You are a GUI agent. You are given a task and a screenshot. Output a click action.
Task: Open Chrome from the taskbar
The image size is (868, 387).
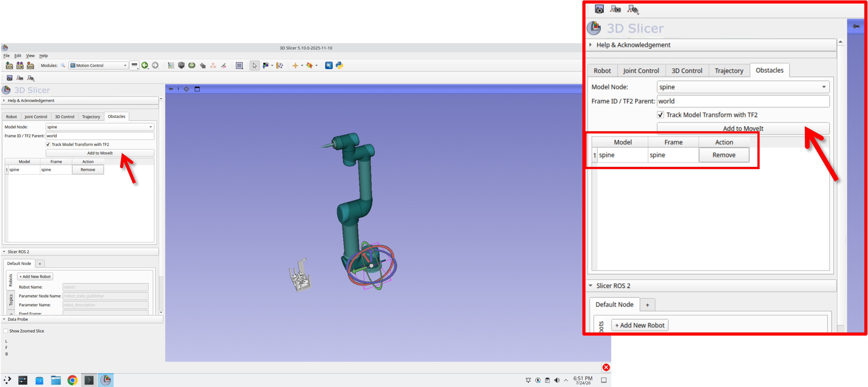pyautogui.click(x=72, y=380)
